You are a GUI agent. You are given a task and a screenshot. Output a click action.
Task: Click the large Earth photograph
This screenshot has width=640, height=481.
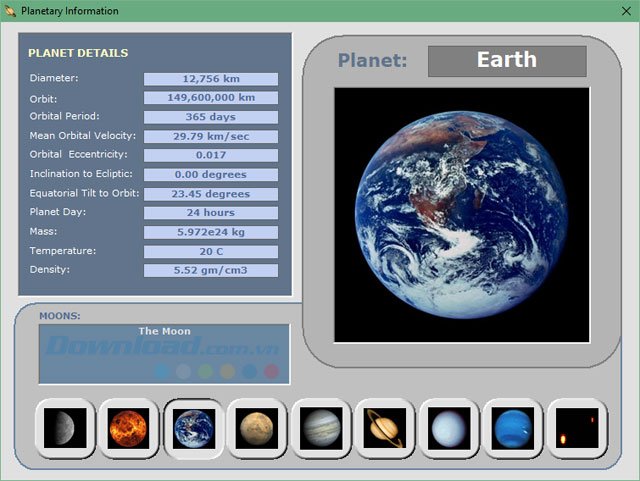tap(462, 215)
